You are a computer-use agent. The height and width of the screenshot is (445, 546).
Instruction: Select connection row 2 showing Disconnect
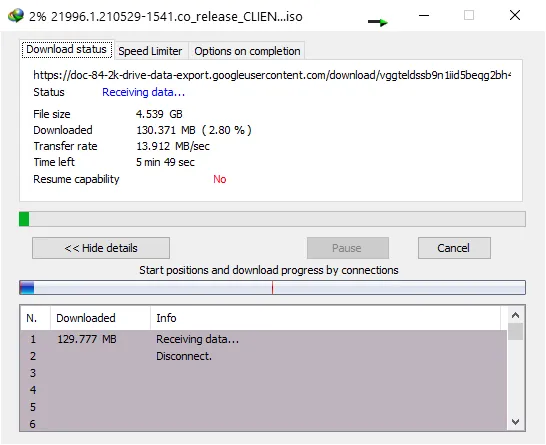(x=264, y=356)
